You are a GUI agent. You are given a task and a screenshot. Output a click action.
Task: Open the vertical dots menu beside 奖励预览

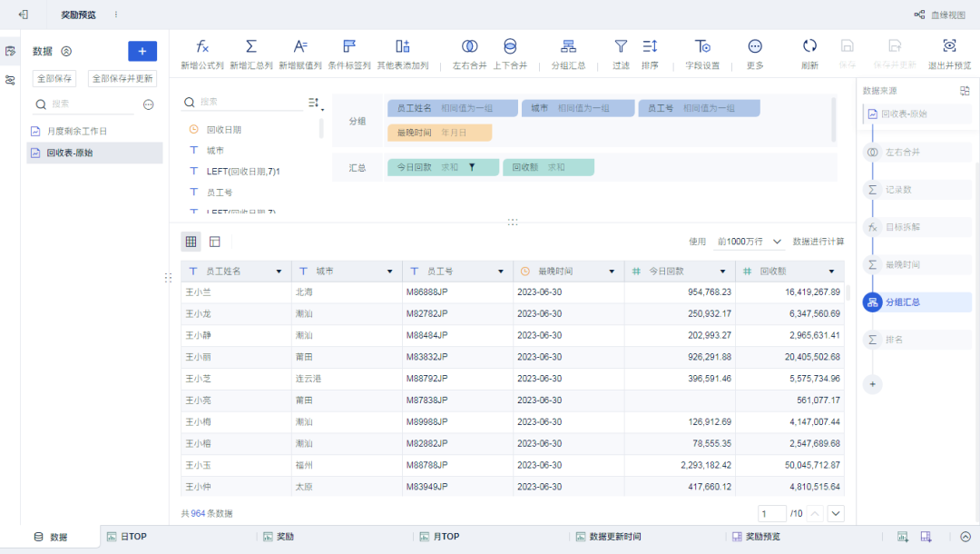pos(116,15)
